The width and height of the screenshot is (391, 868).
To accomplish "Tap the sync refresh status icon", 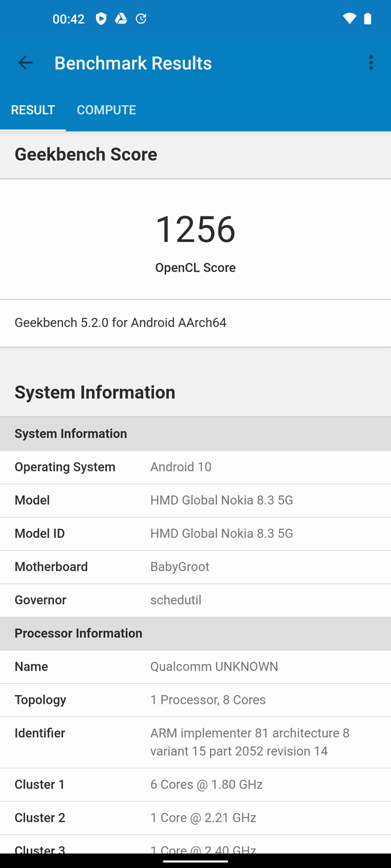I will point(141,19).
